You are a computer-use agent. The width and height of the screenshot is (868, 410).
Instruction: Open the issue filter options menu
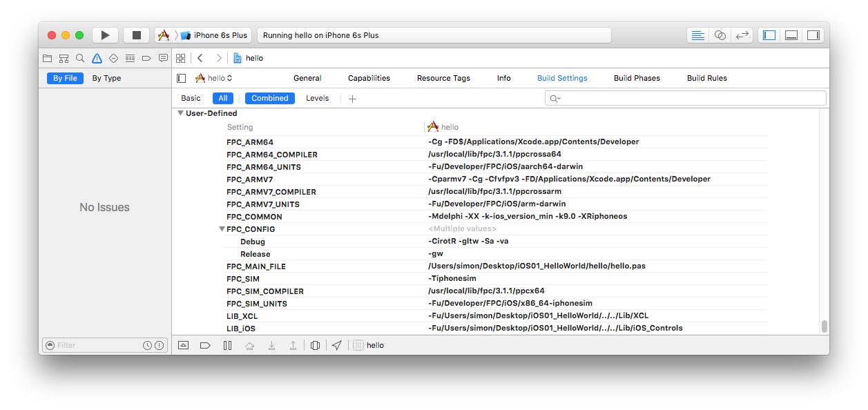click(x=49, y=345)
